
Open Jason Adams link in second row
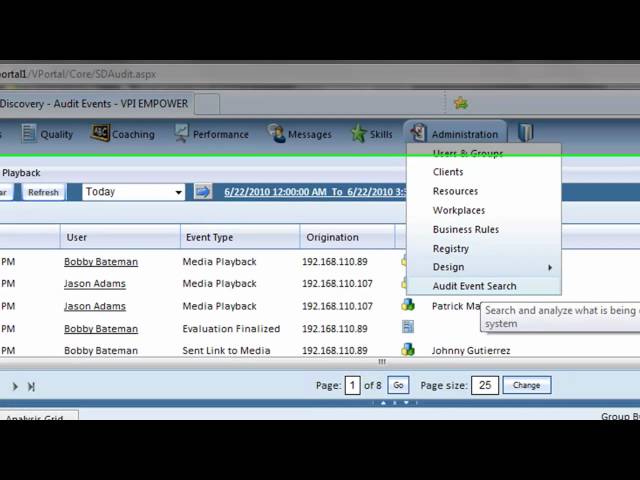(x=95, y=284)
